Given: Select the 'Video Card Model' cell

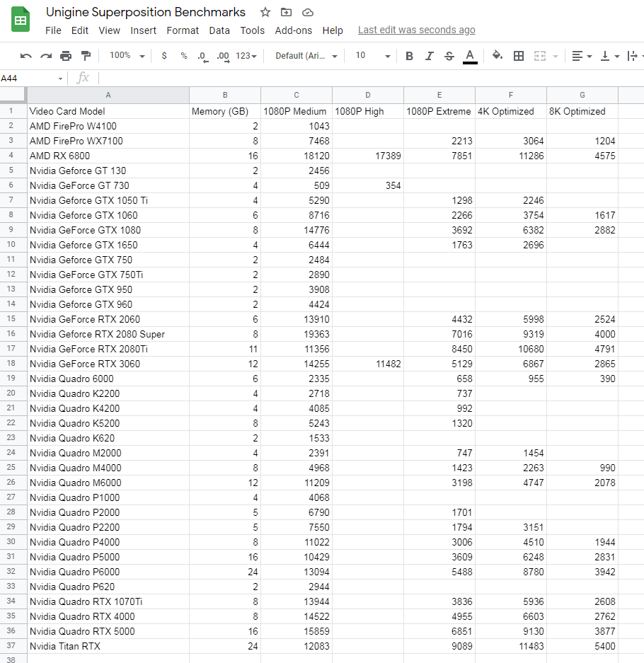Looking at the screenshot, I should (108, 111).
